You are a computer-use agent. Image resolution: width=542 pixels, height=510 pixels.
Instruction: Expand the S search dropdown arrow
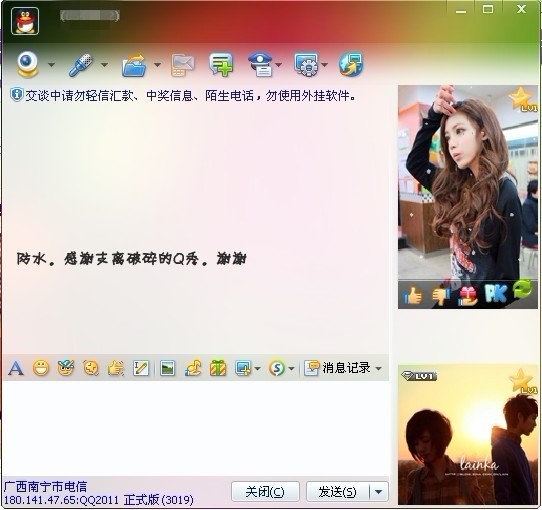[x=291, y=369]
